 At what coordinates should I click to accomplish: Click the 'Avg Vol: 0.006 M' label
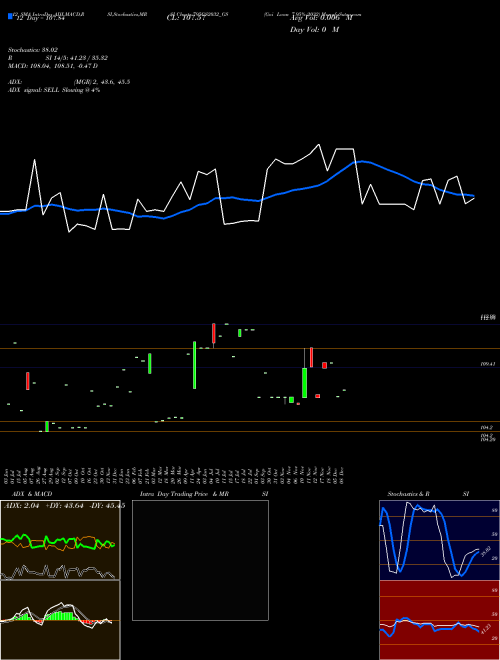click(321, 18)
